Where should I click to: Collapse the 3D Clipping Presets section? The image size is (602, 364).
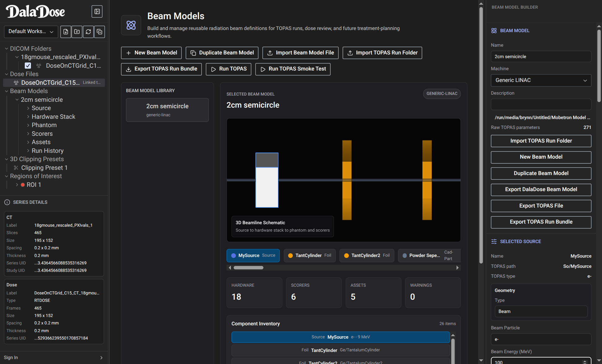pos(6,159)
